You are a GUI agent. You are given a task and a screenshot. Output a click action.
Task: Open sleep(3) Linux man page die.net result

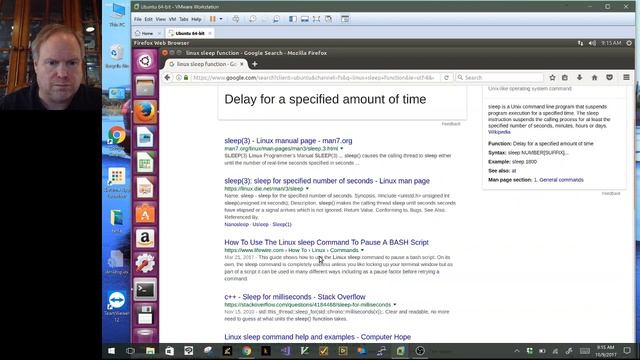(x=327, y=181)
